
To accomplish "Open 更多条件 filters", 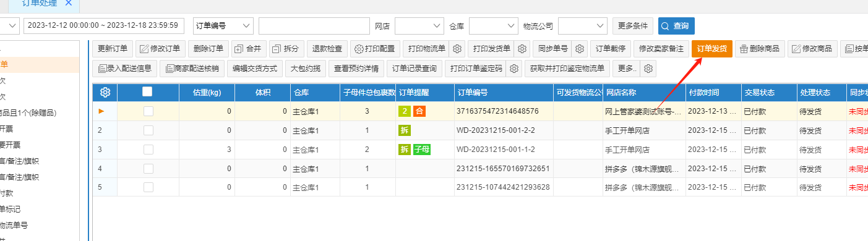I will pos(633,25).
